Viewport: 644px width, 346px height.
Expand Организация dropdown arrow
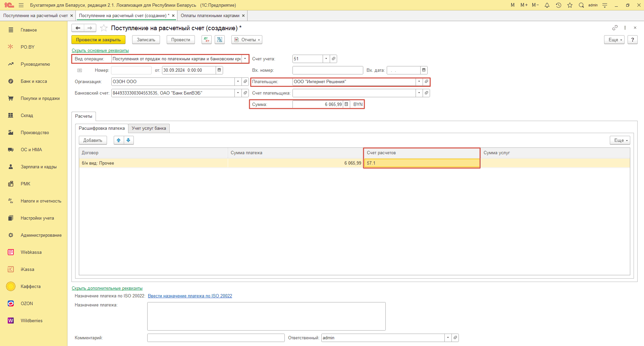[238, 81]
